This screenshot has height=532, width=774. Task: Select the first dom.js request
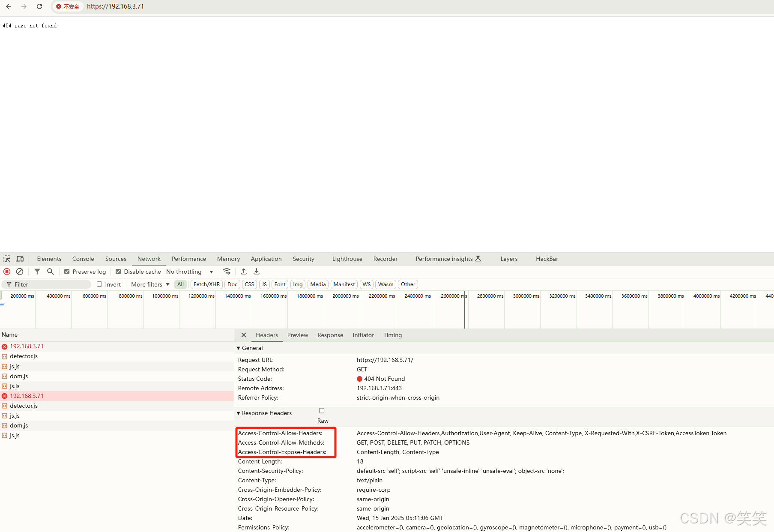pyautogui.click(x=117, y=377)
